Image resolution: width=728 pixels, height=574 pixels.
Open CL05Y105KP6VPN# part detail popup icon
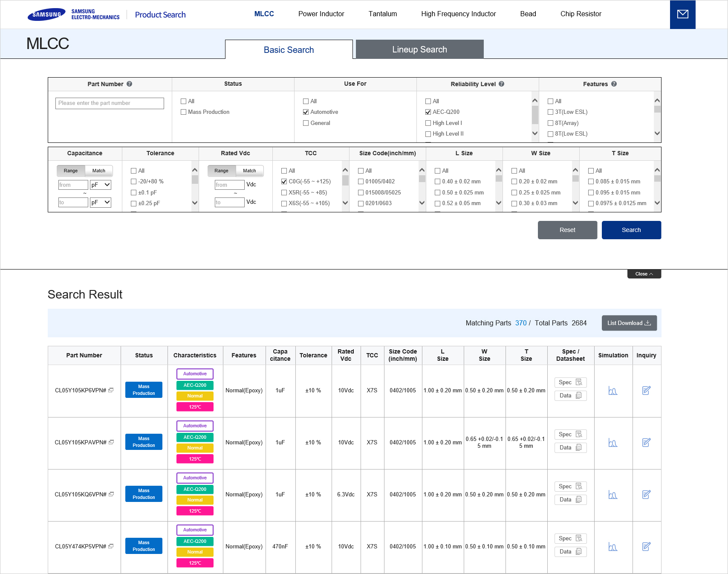coord(111,390)
